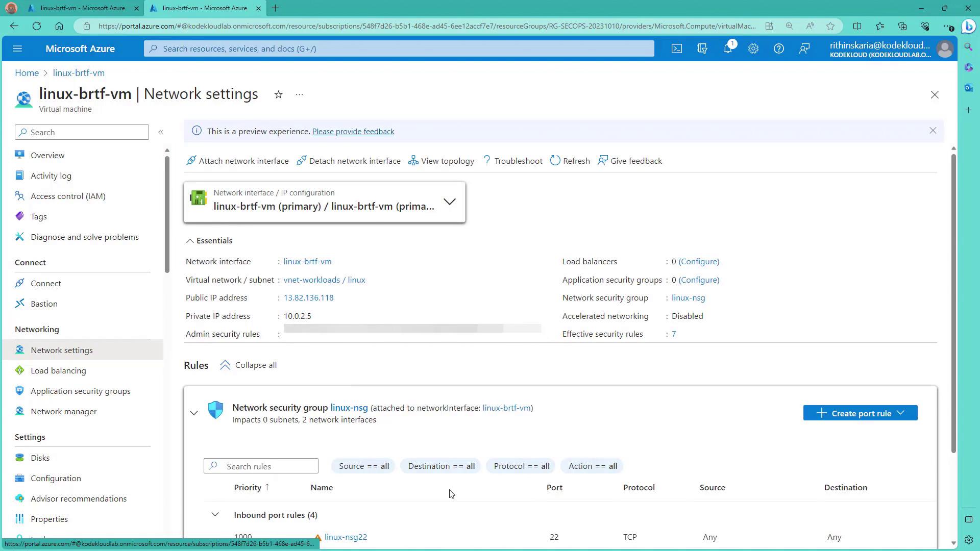Open the Azure Cloud Shell icon
Screen dimensions: 980x551
676,48
